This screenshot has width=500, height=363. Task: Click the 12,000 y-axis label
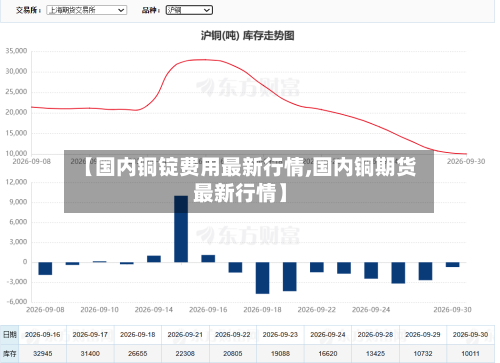pos(16,182)
